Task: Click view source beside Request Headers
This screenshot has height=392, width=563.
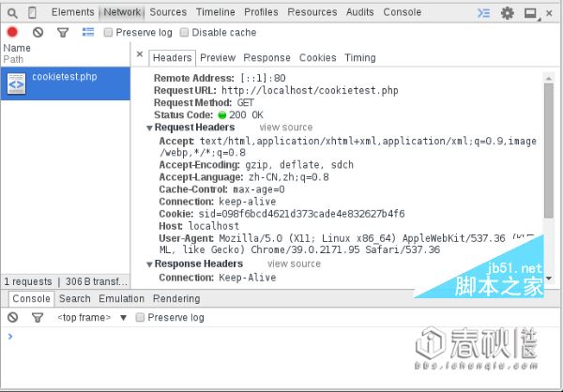Action: click(286, 128)
